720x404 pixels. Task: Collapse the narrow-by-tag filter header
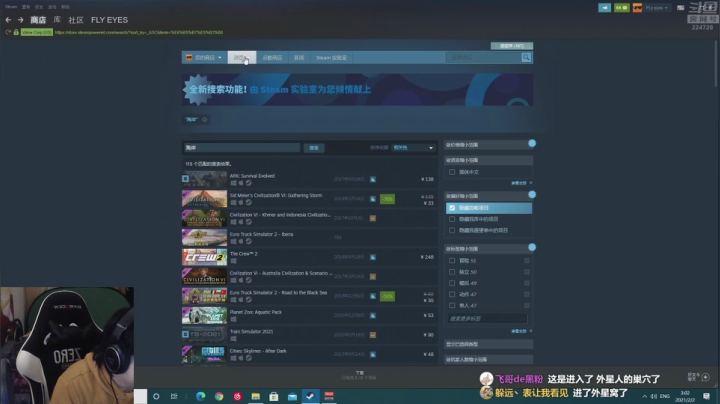point(489,248)
